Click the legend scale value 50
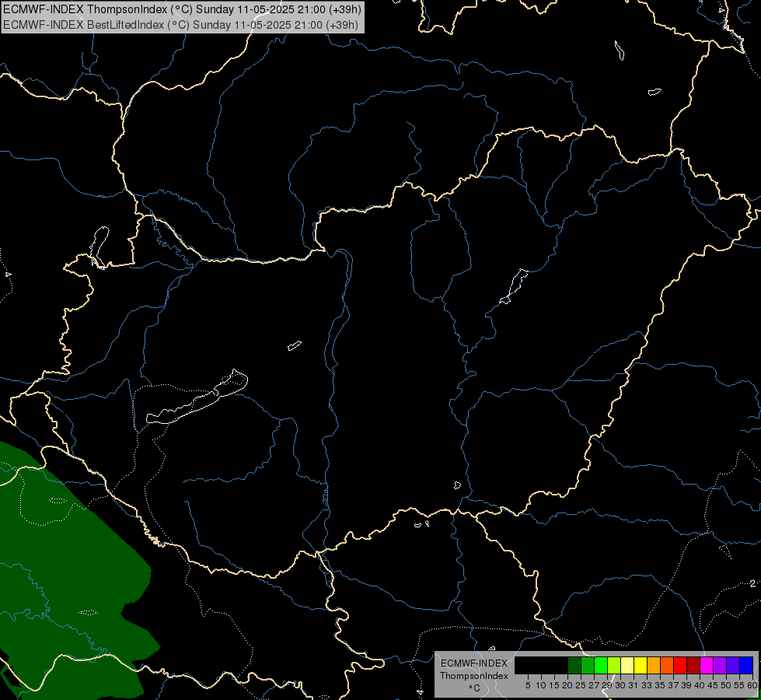This screenshot has height=700, width=761. [725, 685]
